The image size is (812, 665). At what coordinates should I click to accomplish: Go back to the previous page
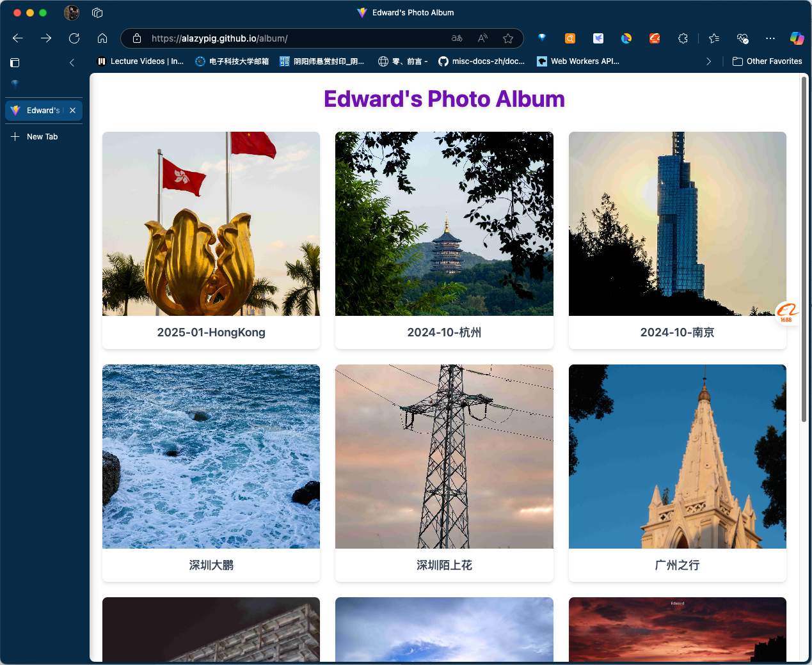[18, 38]
